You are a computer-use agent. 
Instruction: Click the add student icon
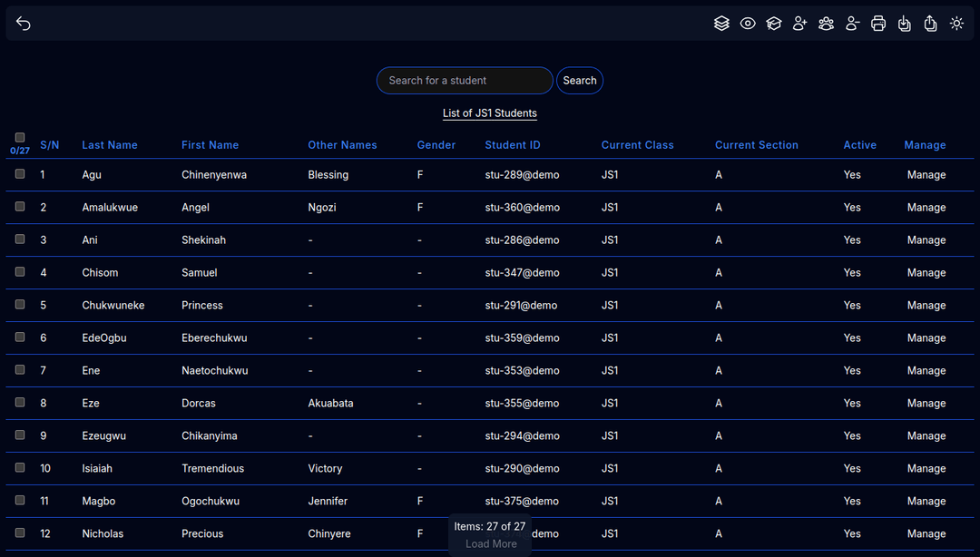(x=799, y=24)
